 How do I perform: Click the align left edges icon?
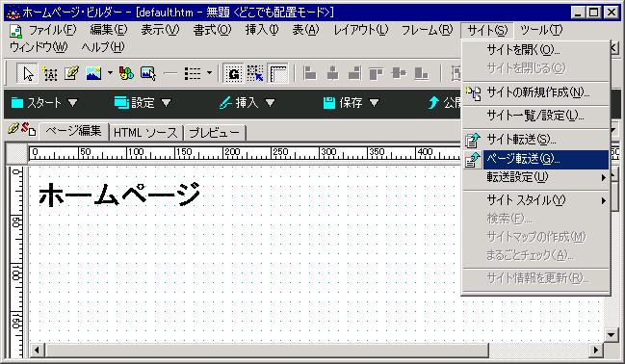[x=310, y=74]
